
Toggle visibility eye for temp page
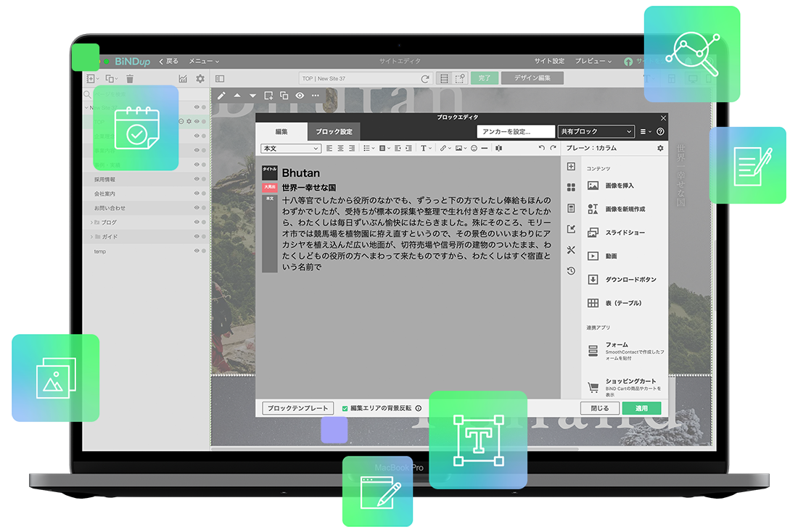(197, 251)
